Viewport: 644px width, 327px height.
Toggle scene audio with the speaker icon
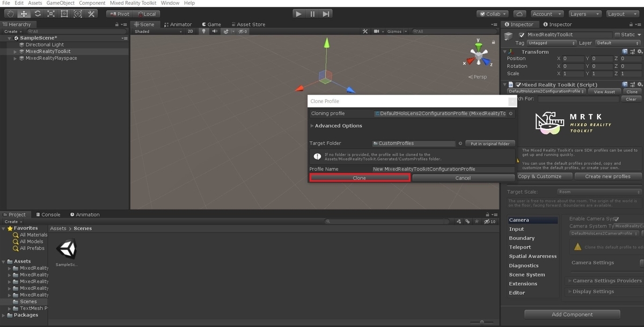click(215, 31)
